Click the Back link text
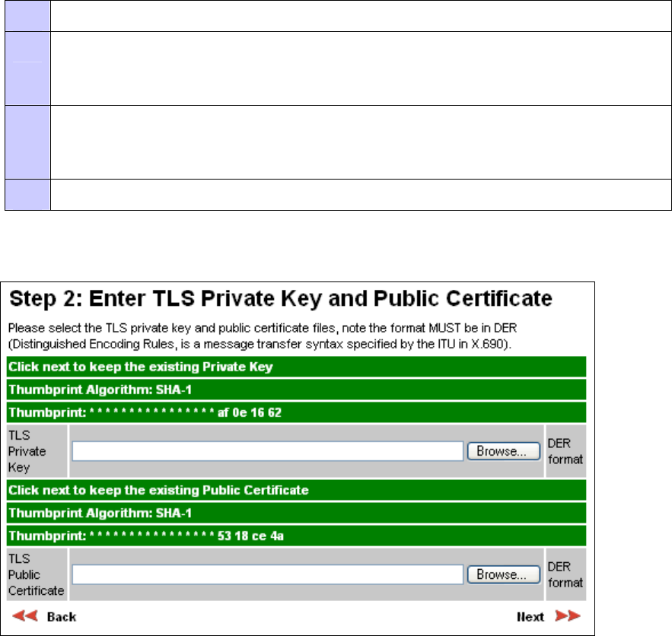 click(62, 617)
